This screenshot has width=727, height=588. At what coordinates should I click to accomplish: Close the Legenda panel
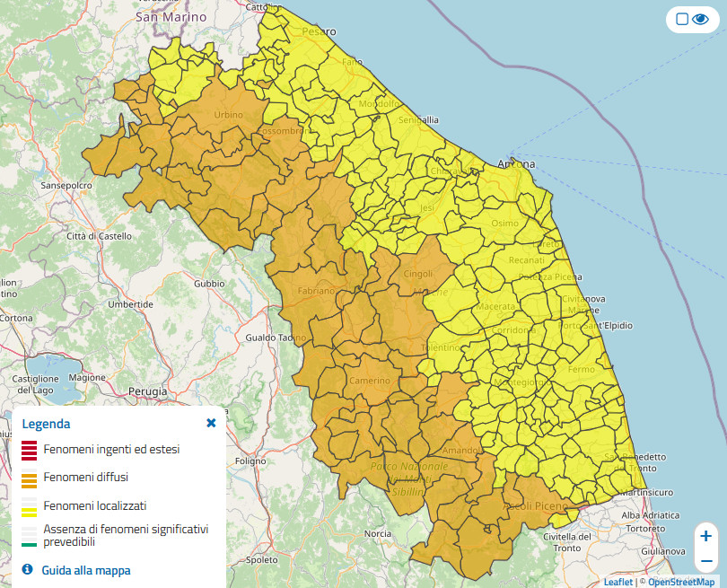[211, 423]
